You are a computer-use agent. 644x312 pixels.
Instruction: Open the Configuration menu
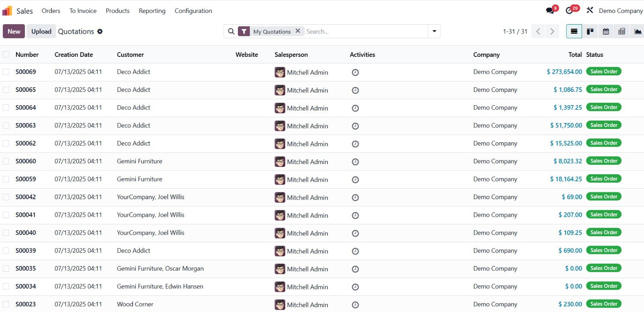193,11
